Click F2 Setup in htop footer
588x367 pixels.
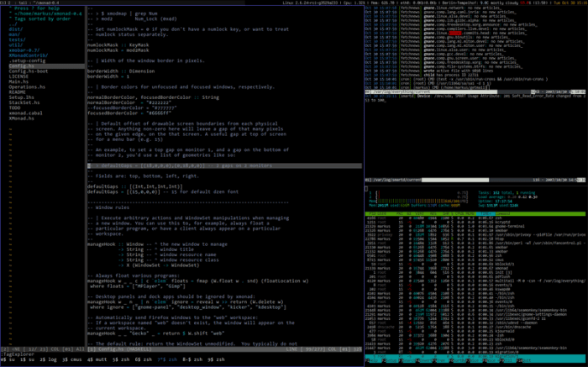(x=390, y=360)
